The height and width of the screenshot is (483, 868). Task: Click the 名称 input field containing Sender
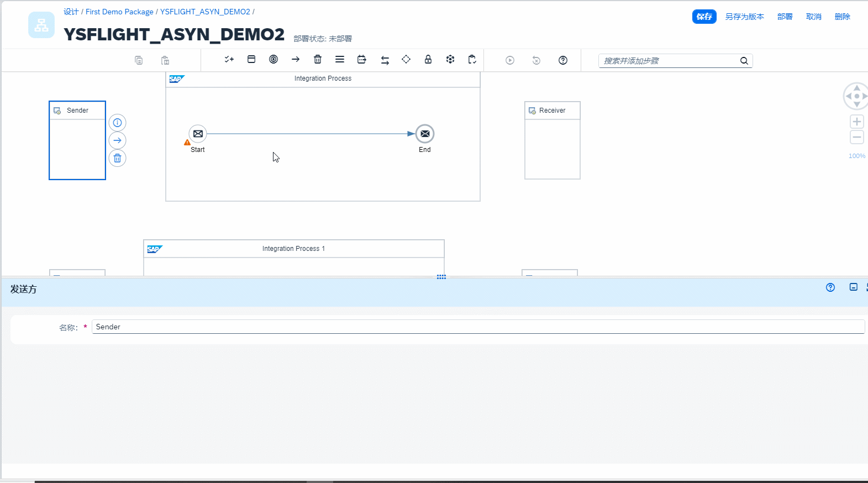478,327
